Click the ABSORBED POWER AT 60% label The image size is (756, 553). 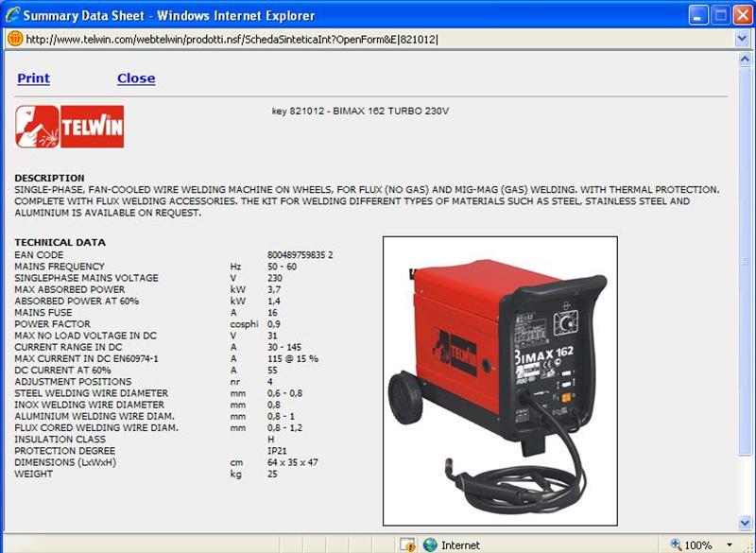(x=77, y=302)
